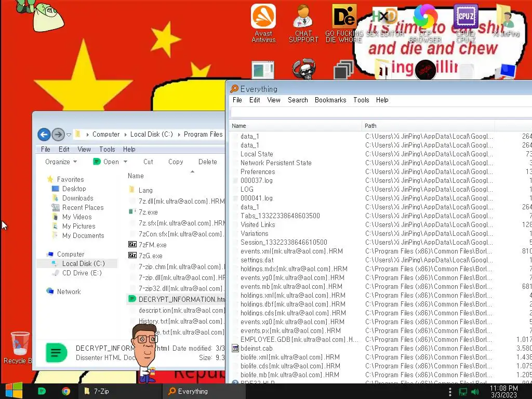Image resolution: width=532 pixels, height=399 pixels.
Task: Select My Documents in navigation pane
Action: (x=83, y=236)
